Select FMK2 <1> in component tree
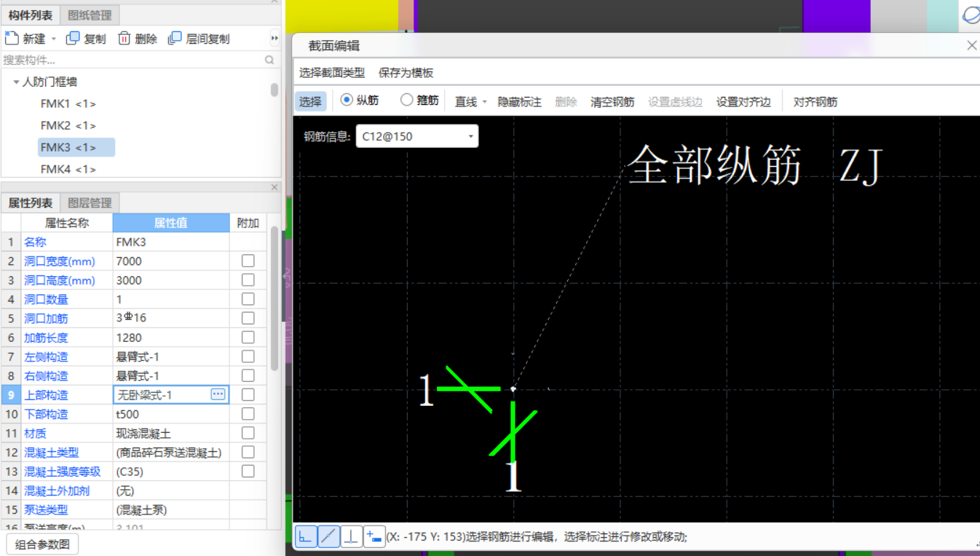980x556 pixels. click(x=68, y=126)
